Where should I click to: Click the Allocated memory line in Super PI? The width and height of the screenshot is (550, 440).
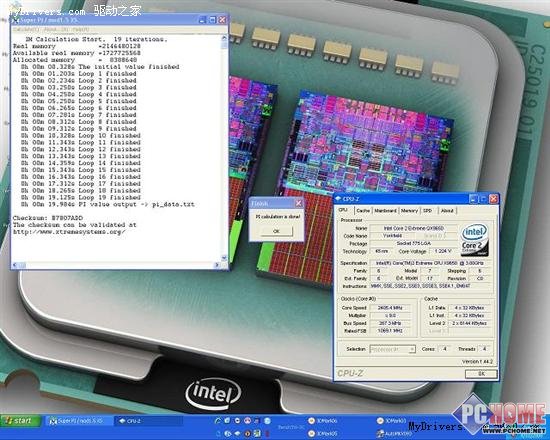tap(75, 60)
